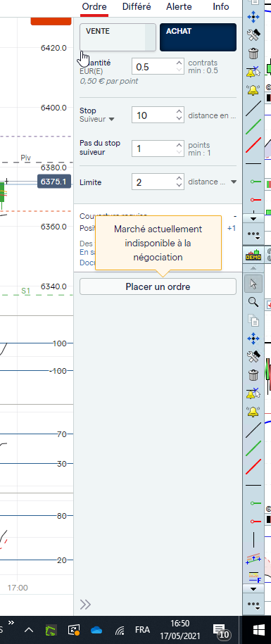Click the VENTE sell button
Image resolution: width=271 pixels, height=644 pixels.
(x=118, y=37)
